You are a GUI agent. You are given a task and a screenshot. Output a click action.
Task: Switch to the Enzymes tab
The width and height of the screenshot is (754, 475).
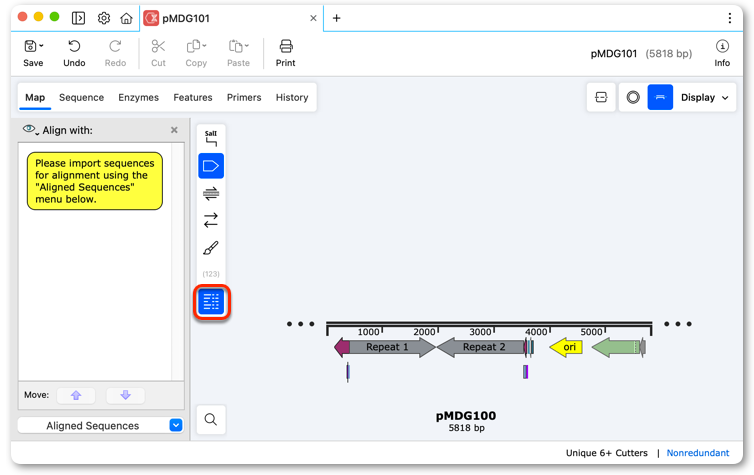click(138, 98)
